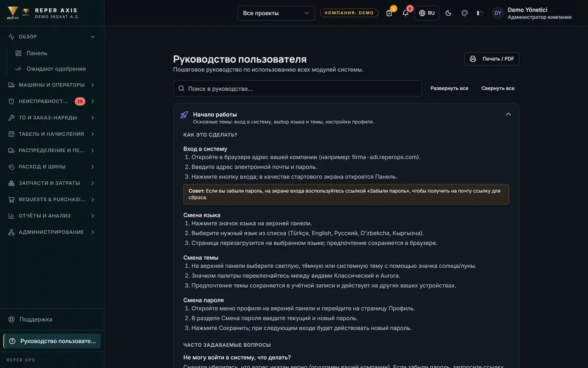588x368 pixels.
Task: Click Развернуть все
Action: [x=449, y=88]
